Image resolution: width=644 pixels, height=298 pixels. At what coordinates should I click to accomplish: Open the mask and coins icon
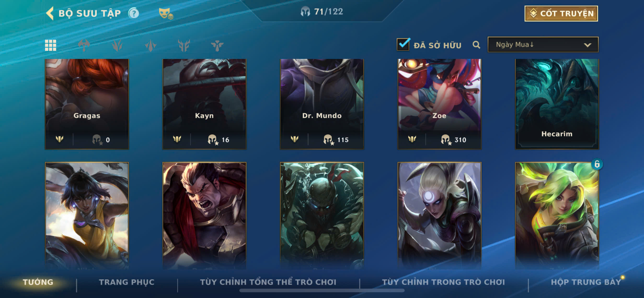(x=166, y=13)
